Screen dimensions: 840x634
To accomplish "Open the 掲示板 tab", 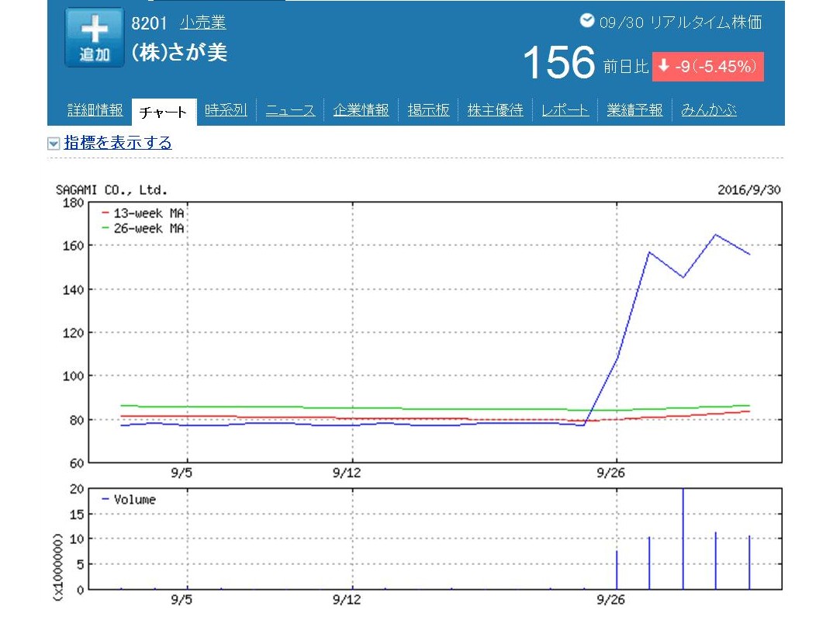I will click(428, 110).
